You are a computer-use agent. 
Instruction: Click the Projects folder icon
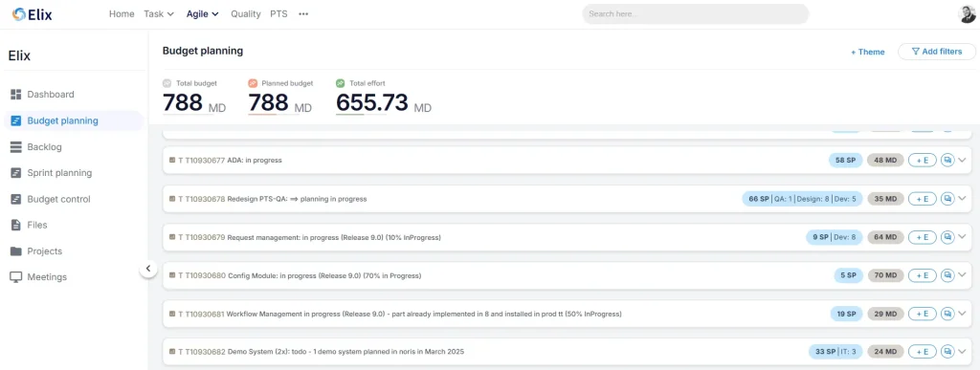[x=16, y=250]
